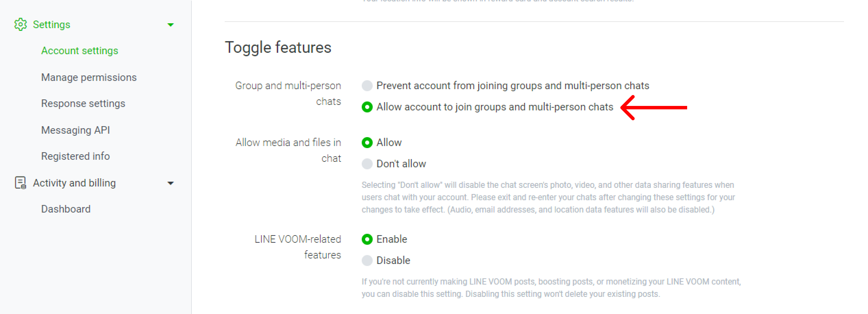
Task: Open Manage permissions page
Action: [89, 77]
